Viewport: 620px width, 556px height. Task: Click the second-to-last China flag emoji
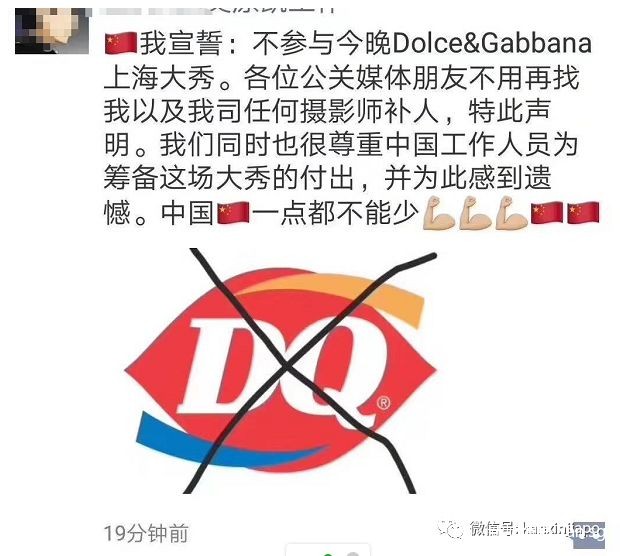pyautogui.click(x=547, y=213)
